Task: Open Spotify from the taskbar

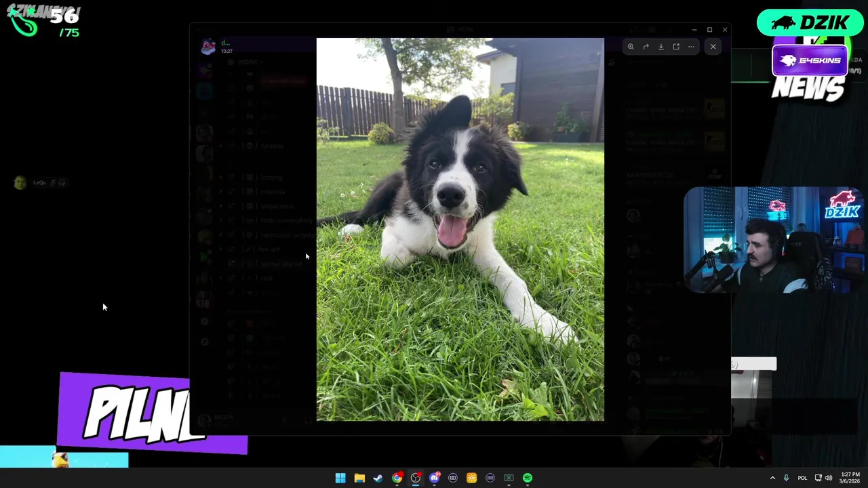Action: tap(528, 478)
